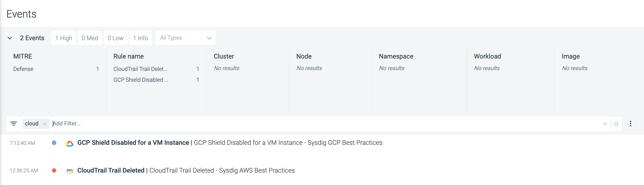Toggle the 0 Med severity filter
Image resolution: width=644 pixels, height=185 pixels.
pos(90,38)
